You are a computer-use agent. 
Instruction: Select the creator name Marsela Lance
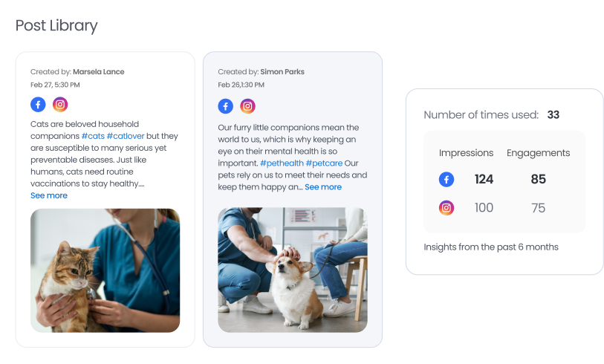click(99, 71)
